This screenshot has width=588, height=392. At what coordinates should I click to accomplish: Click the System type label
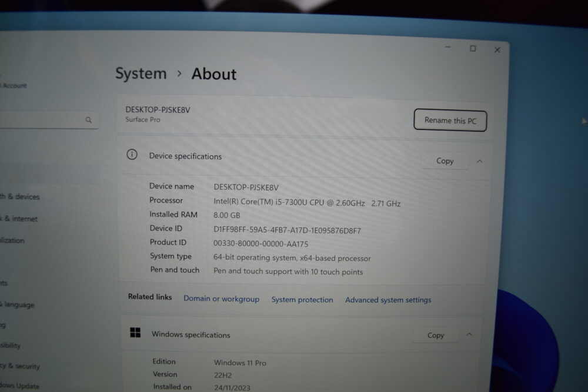[171, 256]
